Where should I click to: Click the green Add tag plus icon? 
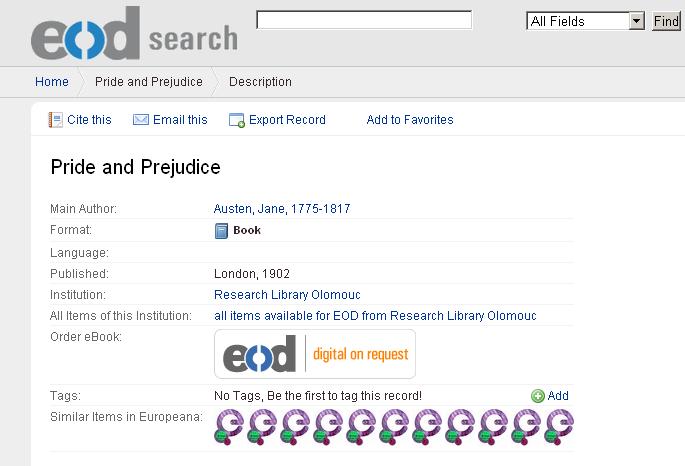tap(538, 396)
